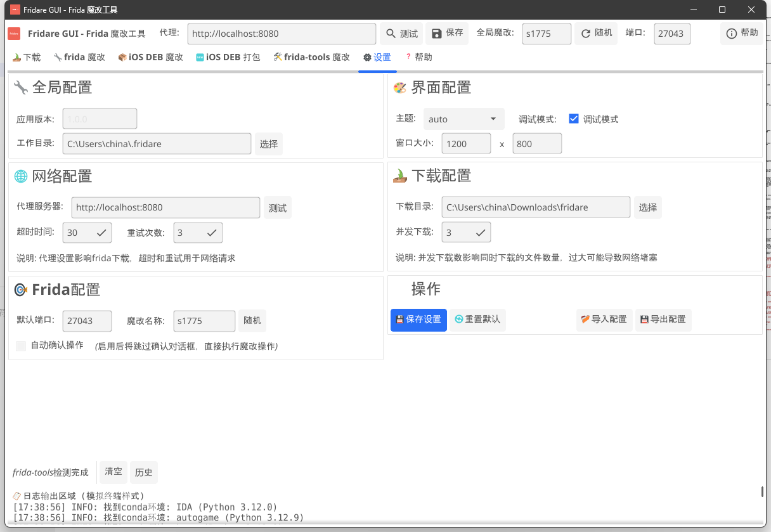
Task: Click the 代理服务器 input field
Action: [x=165, y=207]
